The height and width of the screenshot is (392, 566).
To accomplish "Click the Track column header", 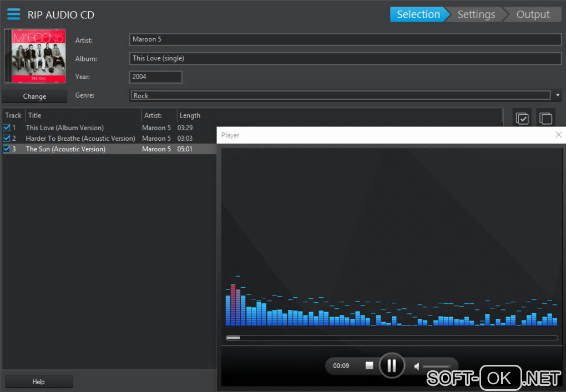I will [x=13, y=115].
